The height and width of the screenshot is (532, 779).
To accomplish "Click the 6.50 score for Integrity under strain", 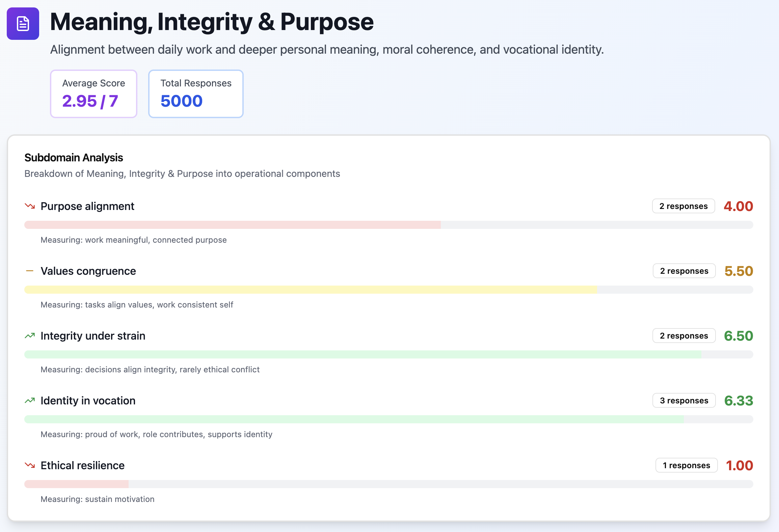I will (x=738, y=336).
